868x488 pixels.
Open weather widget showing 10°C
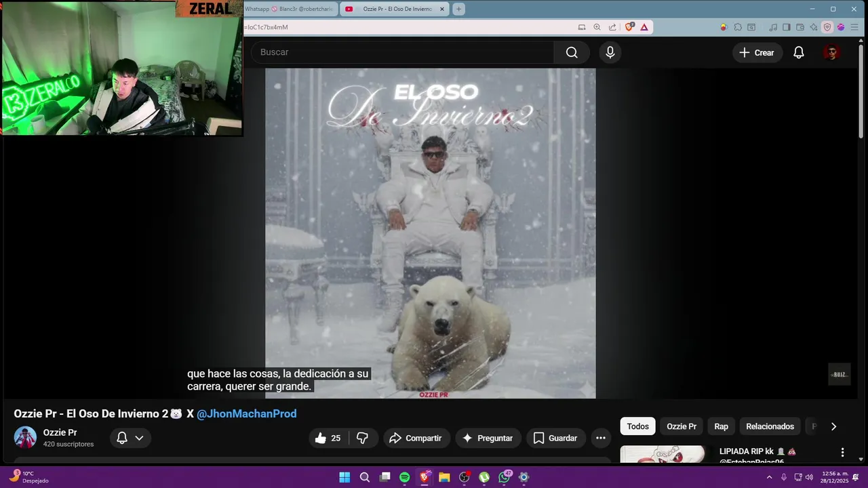[x=28, y=477]
